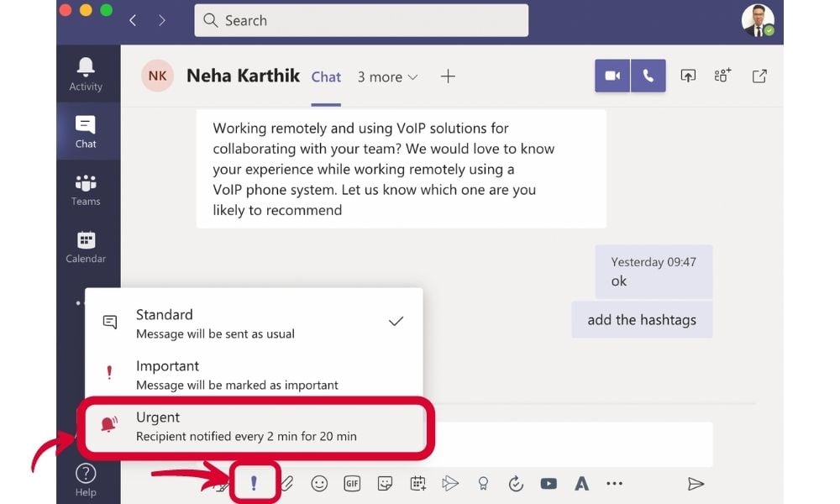
Task: Start a video call with Neha Karthik
Action: (x=612, y=75)
